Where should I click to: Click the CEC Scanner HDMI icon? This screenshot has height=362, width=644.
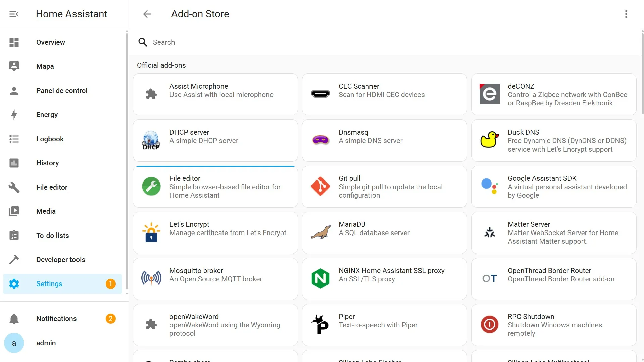coord(320,94)
